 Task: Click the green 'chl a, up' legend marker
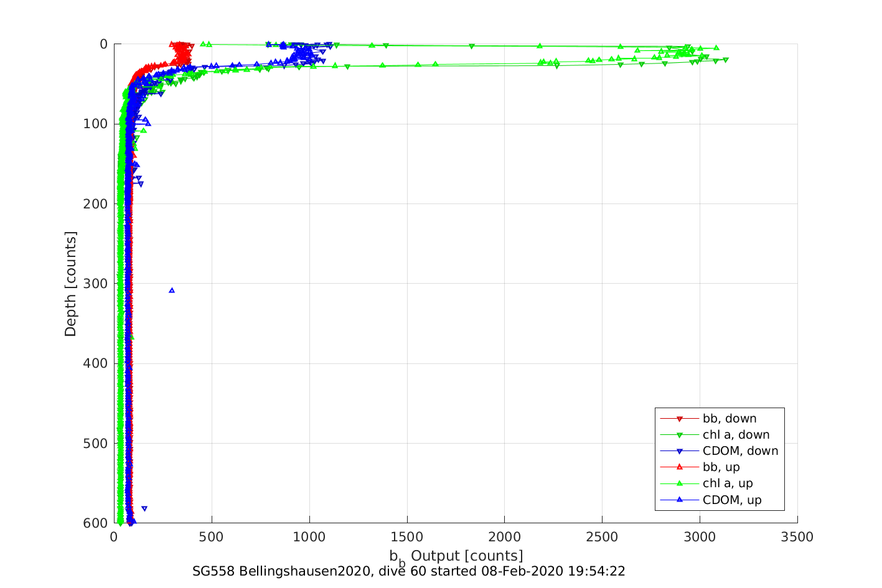coord(680,483)
